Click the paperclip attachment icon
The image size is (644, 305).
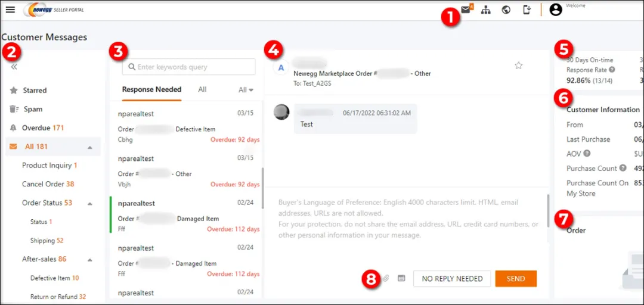[x=386, y=278]
